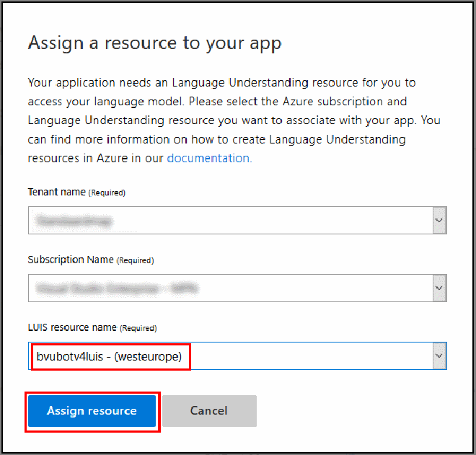Click the (Required) text beside LUIS resource name
The image size is (476, 455).
(137, 328)
